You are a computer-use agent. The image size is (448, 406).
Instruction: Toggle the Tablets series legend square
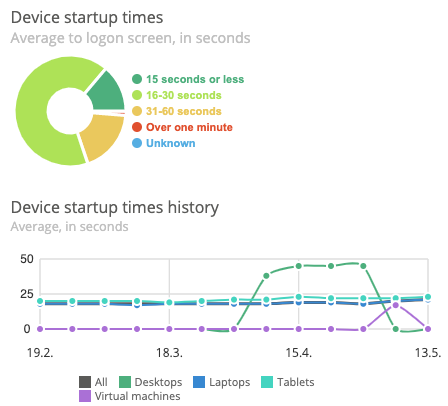[267, 382]
